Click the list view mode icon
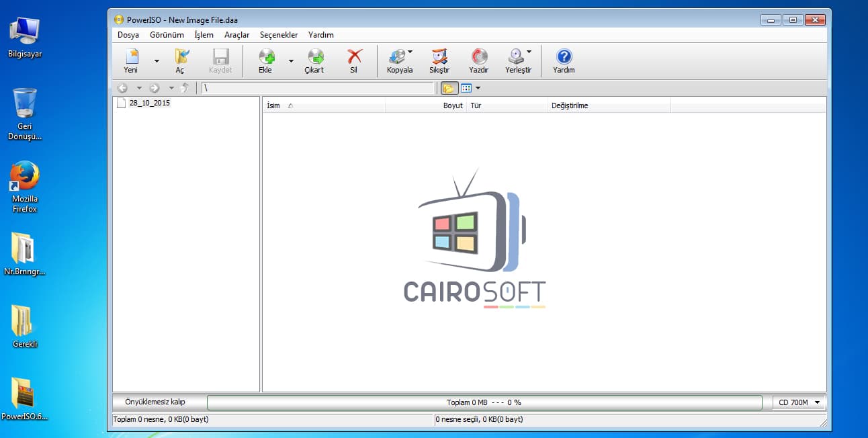Viewport: 868px width, 438px height. tap(466, 88)
